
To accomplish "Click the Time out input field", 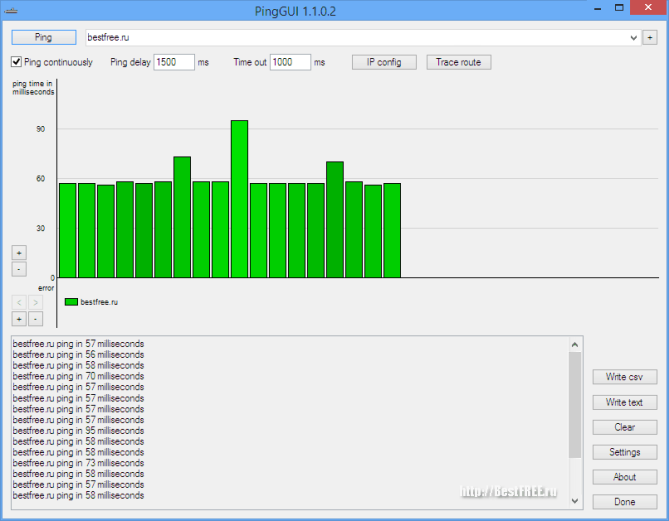I will (x=290, y=62).
